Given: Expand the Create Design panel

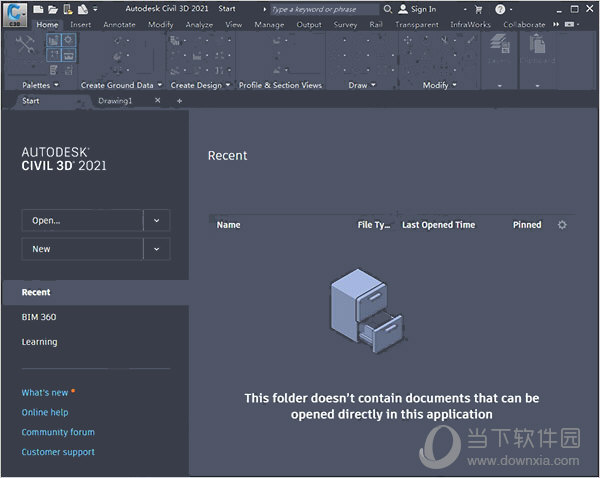Looking at the screenshot, I should coord(228,85).
